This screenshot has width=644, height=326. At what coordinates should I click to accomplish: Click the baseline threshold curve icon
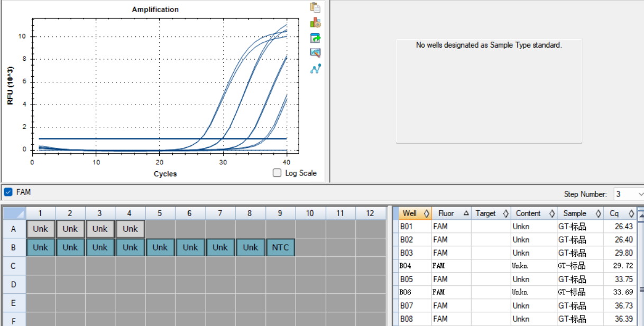316,69
